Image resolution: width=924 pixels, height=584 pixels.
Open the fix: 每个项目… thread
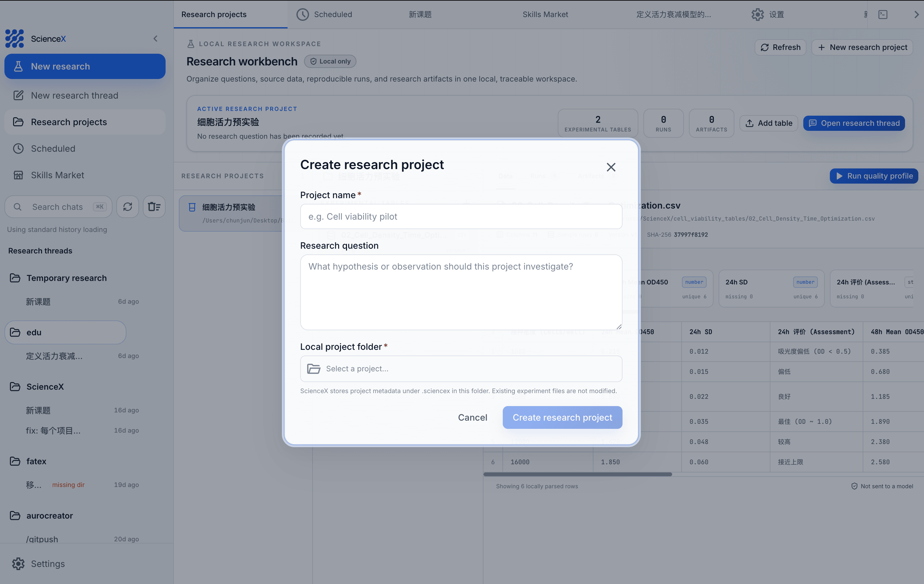tap(82, 430)
